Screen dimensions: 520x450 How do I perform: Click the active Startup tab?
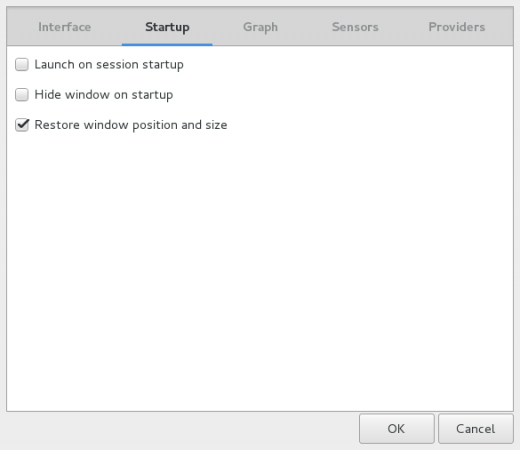pos(167,27)
